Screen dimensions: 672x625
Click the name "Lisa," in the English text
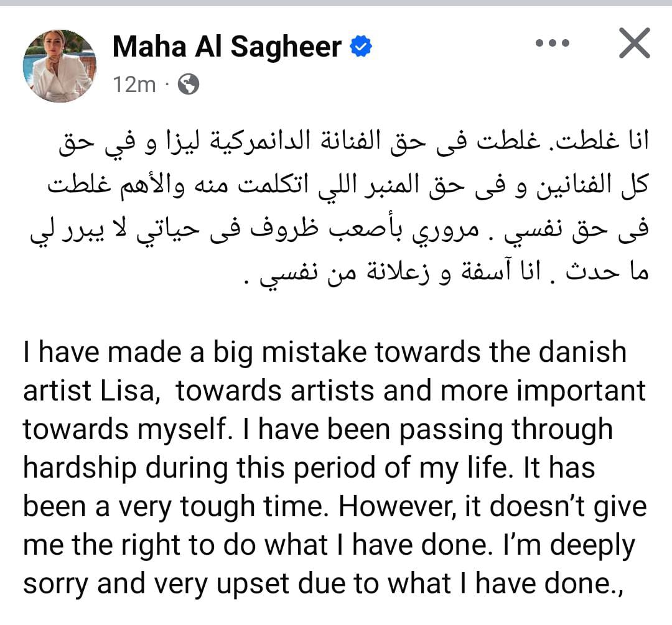click(x=130, y=391)
